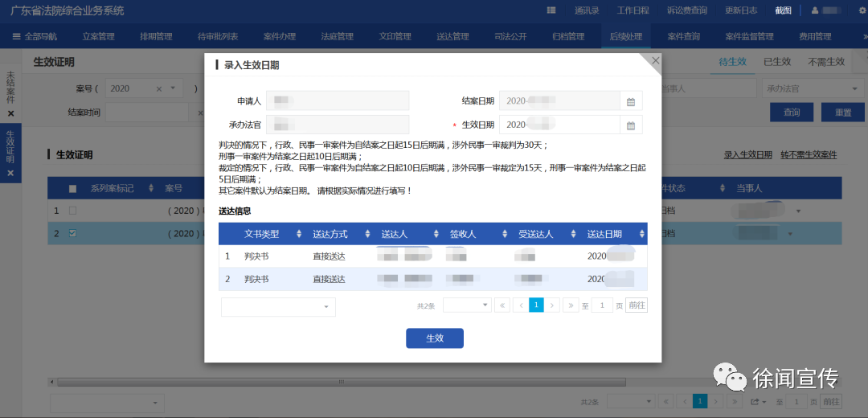Open dialog bottom-left empty dropdown
This screenshot has width=868, height=418.
pos(278,307)
